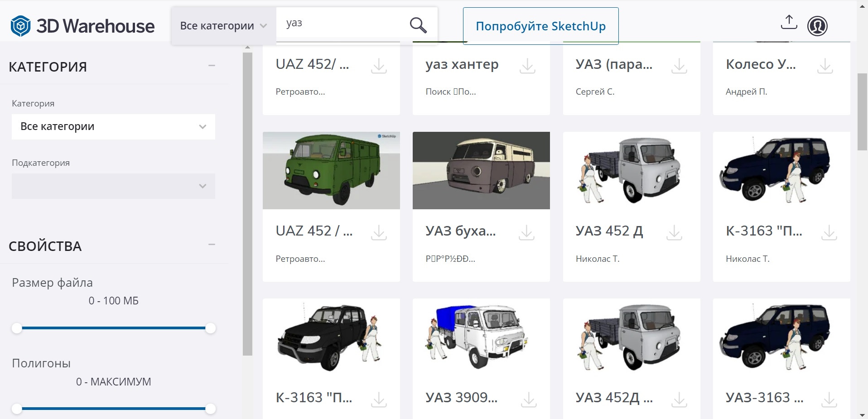Click the upload icon in the header
Image resolution: width=868 pixels, height=419 pixels.
[x=788, y=22]
